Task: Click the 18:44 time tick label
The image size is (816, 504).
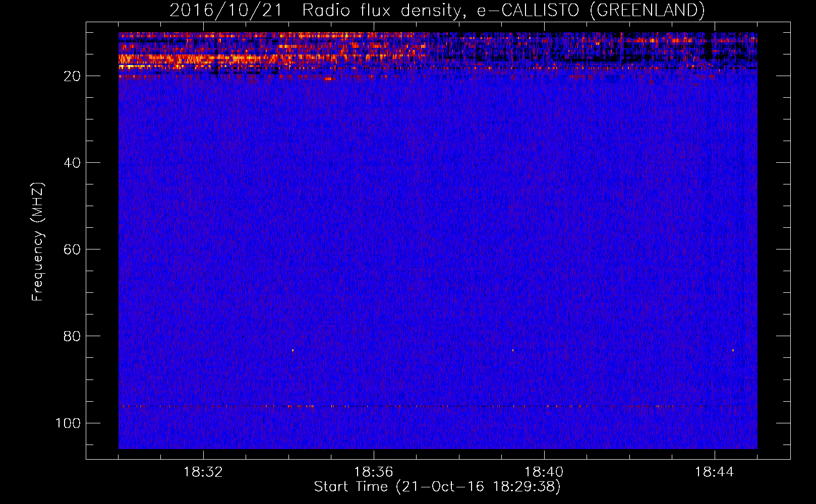Action: click(x=715, y=472)
